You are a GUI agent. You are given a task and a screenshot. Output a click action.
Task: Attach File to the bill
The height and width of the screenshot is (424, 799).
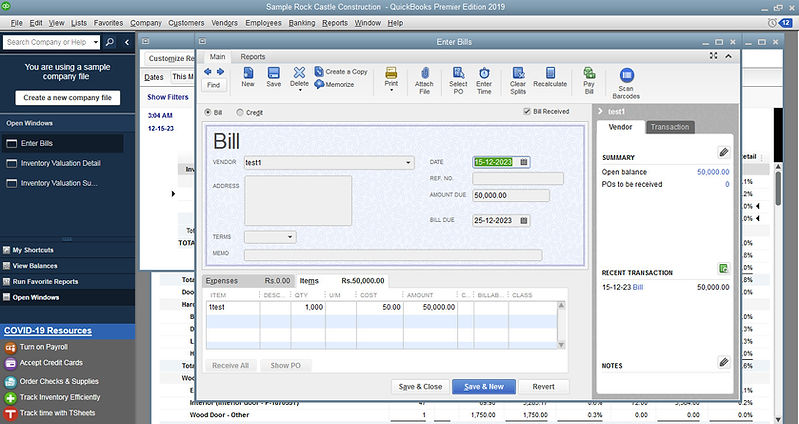point(424,81)
